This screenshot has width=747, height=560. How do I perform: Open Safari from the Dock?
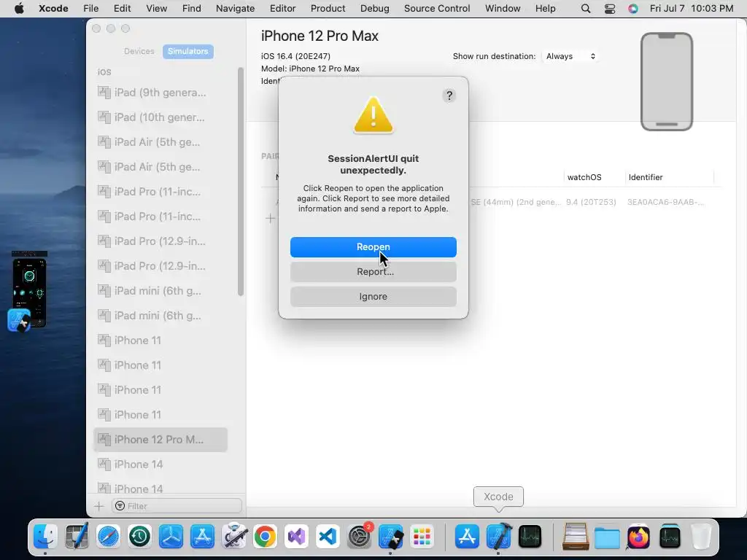[x=108, y=537]
